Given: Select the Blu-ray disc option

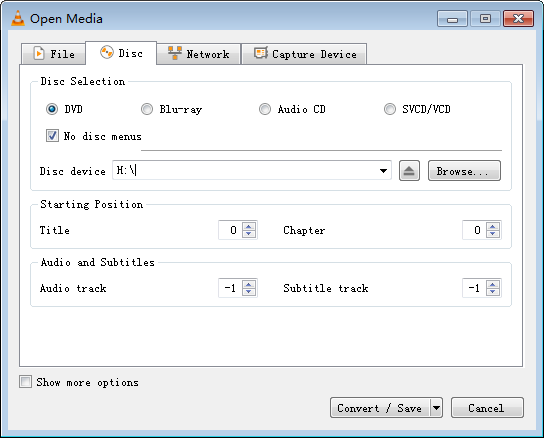Looking at the screenshot, I should [x=147, y=109].
